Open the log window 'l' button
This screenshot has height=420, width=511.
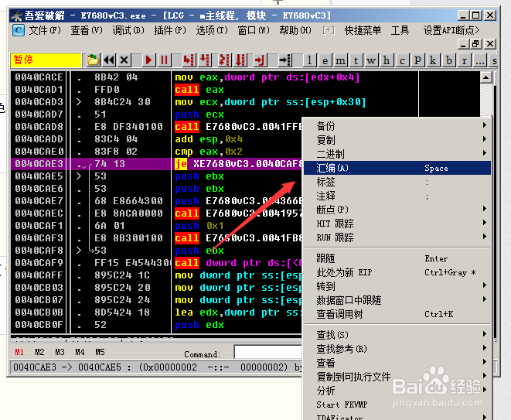pos(309,60)
